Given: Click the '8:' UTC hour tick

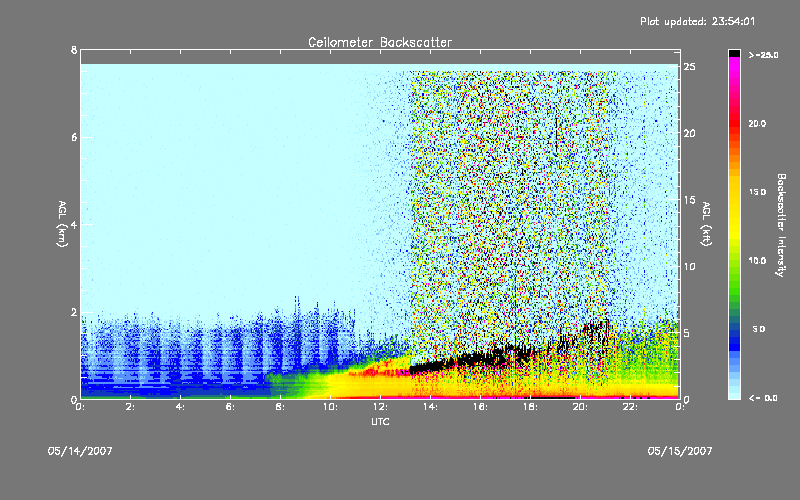Looking at the screenshot, I should 281,407.
